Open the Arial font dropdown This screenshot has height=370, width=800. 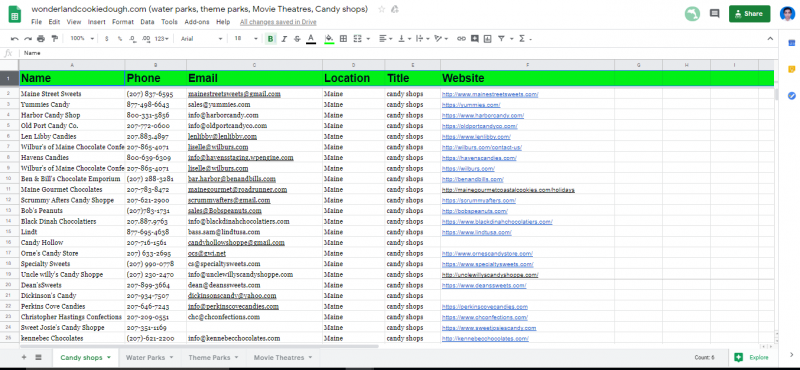pos(202,39)
